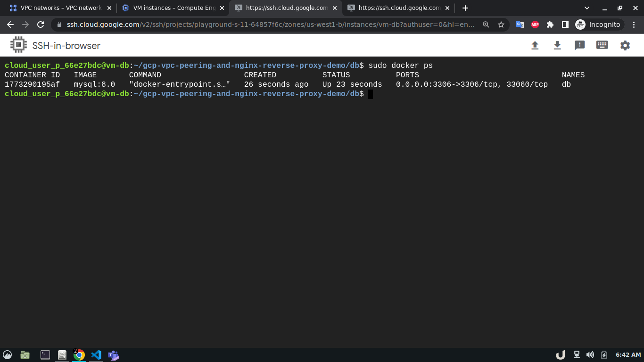Image resolution: width=644 pixels, height=362 pixels.
Task: Open the keyboard shortcuts icon
Action: point(602,45)
